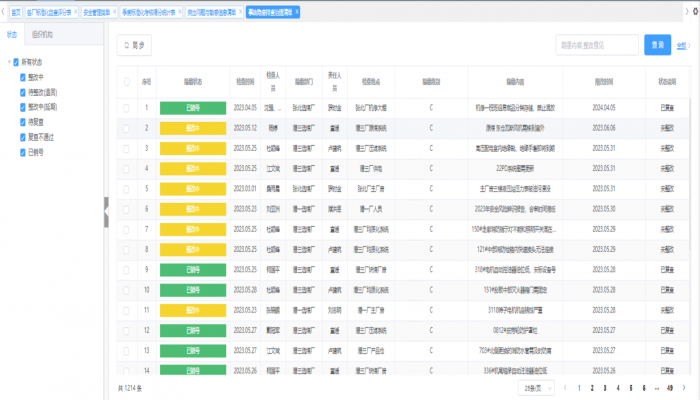Open the page size dropdown
The height and width of the screenshot is (400, 700).
535,387
